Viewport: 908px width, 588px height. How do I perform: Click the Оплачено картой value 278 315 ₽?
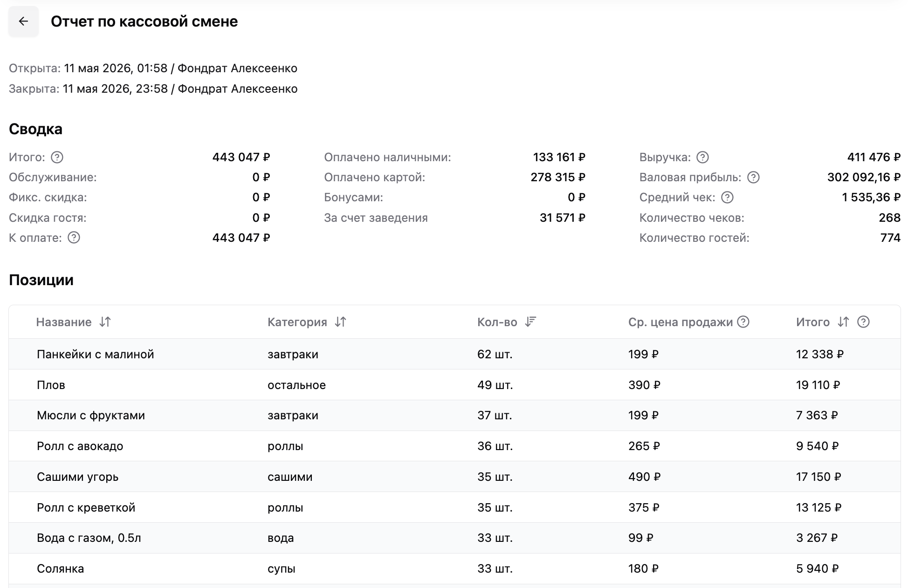click(558, 178)
